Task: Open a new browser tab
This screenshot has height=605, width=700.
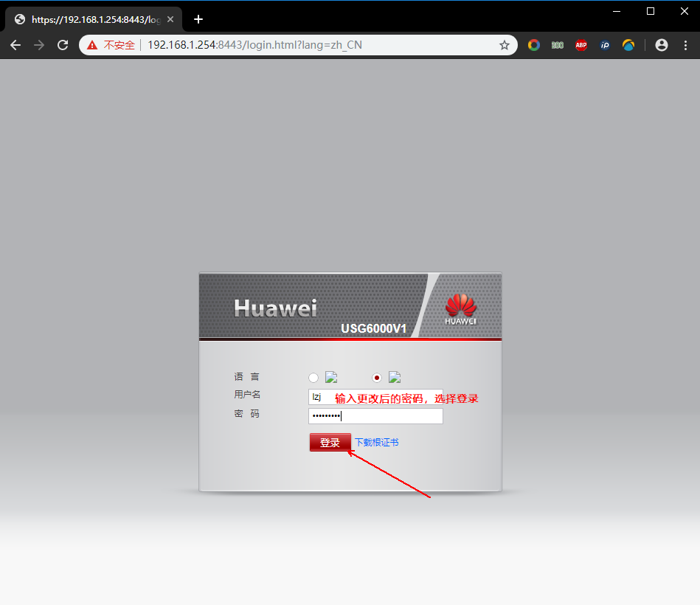Action: coord(198,19)
